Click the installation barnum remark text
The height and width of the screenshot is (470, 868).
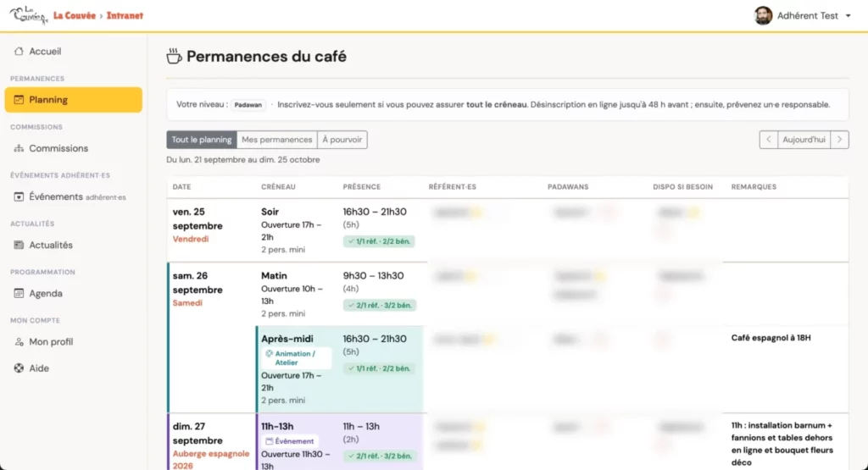point(782,444)
